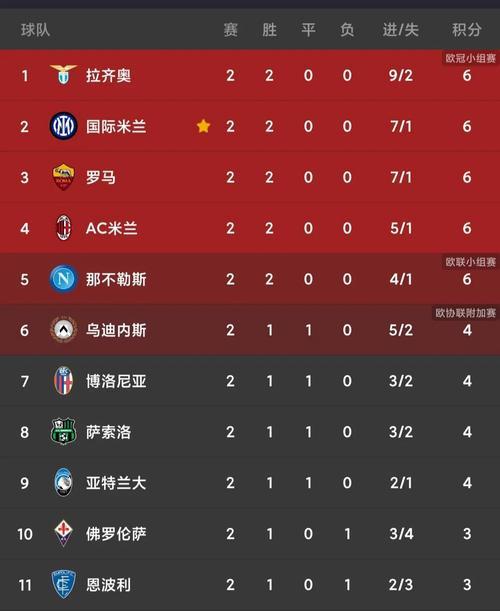The height and width of the screenshot is (611, 500).
Task: Click the AC Milan club badge
Action: pos(64,228)
